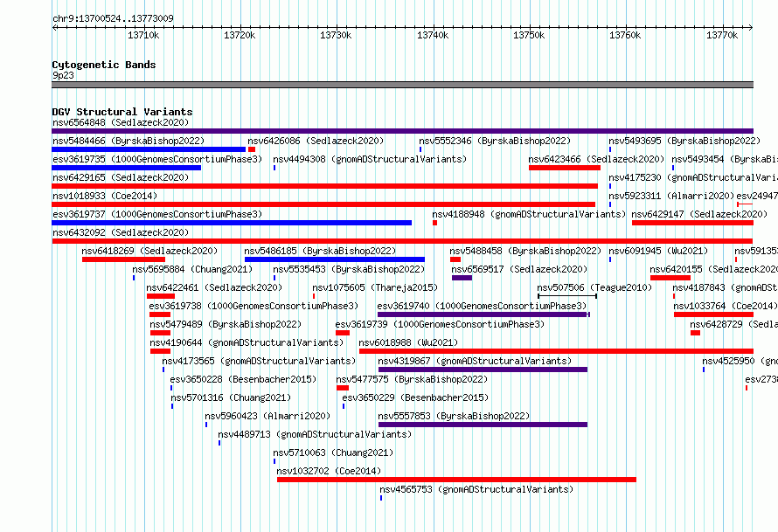Click the left arrow of the ruler
The height and width of the screenshot is (532, 778).
[x=54, y=28]
